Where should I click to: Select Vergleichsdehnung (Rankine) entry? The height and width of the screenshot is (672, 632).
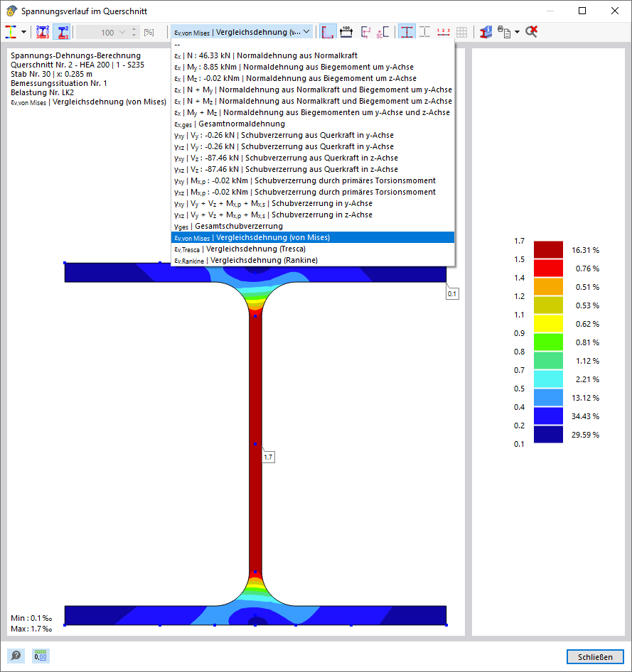click(313, 260)
